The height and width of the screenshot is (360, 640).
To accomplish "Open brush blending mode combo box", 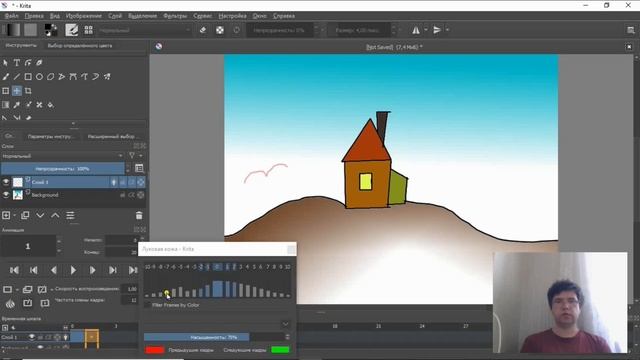I will (144, 30).
